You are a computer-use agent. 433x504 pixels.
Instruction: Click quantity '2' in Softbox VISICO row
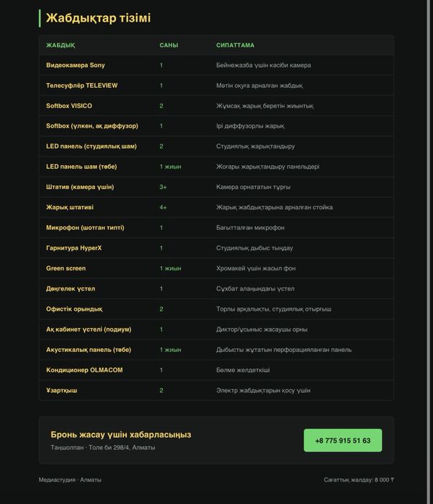coord(161,106)
